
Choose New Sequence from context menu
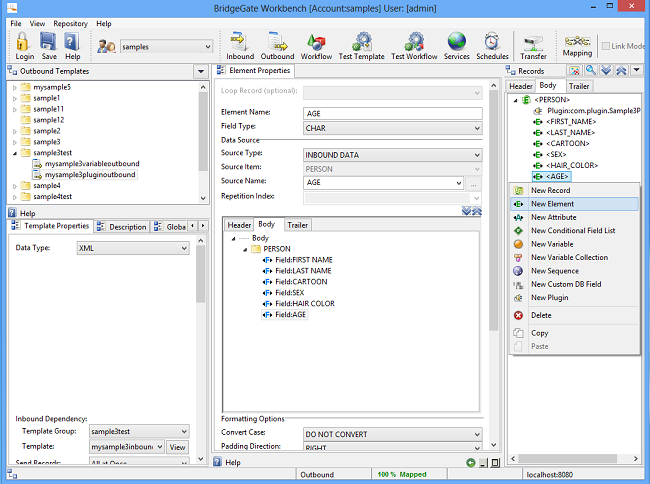click(x=575, y=271)
